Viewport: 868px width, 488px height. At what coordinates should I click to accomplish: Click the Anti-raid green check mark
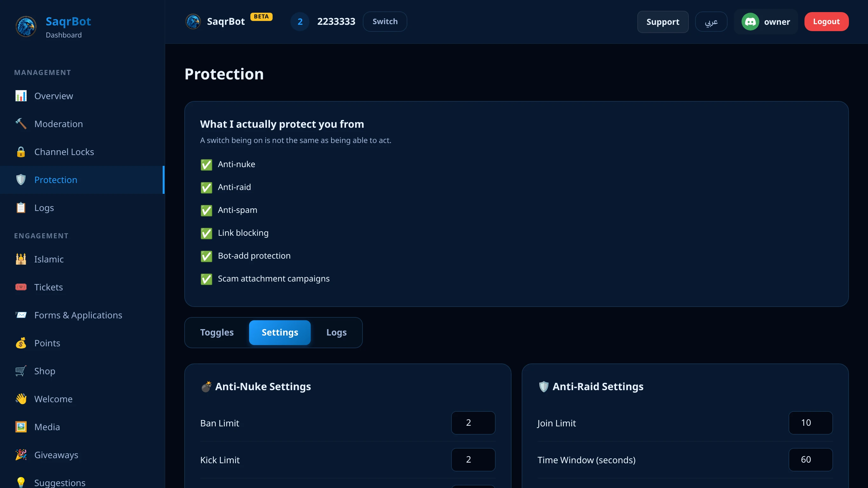click(x=207, y=188)
